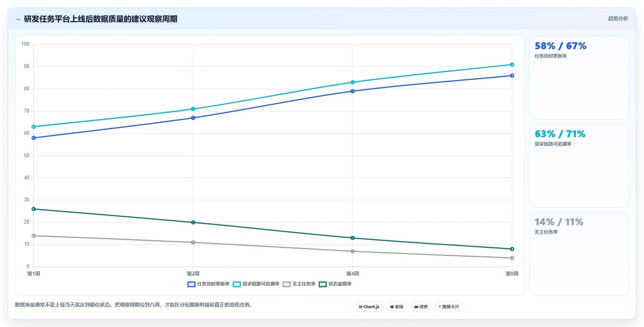Click the 趋势分析 tag in the header
644x327 pixels.
point(618,18)
